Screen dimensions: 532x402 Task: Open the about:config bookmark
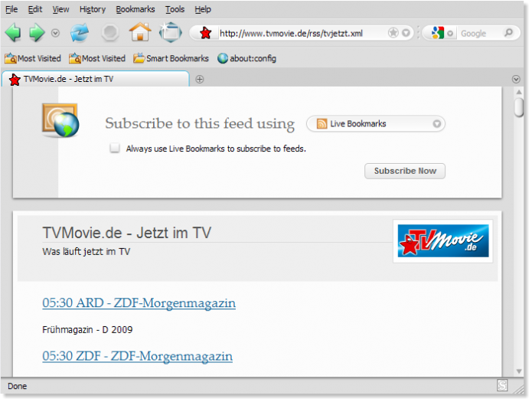[246, 58]
